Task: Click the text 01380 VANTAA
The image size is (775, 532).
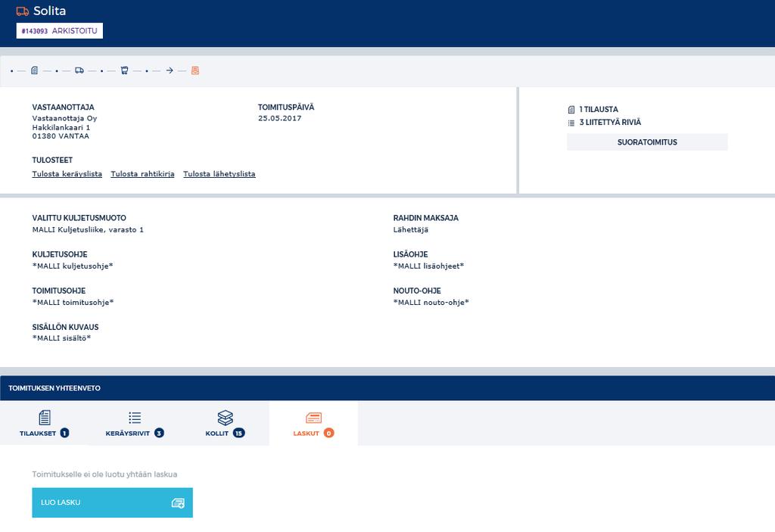Action: point(61,136)
